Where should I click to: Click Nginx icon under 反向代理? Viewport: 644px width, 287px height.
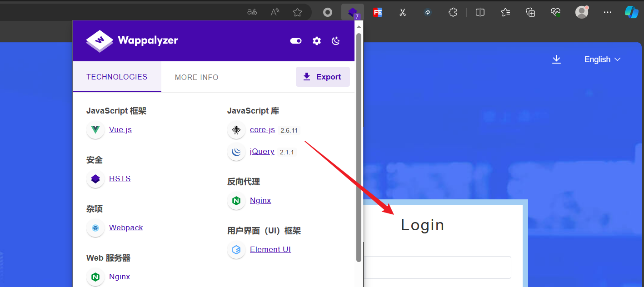pos(236,201)
